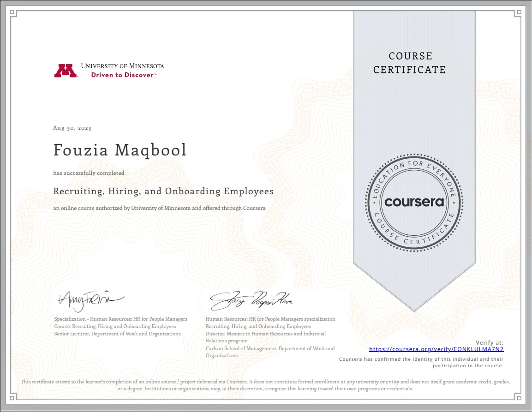Click the Coursera circular seal
Image resolution: width=532 pixels, height=412 pixels.
point(414,203)
